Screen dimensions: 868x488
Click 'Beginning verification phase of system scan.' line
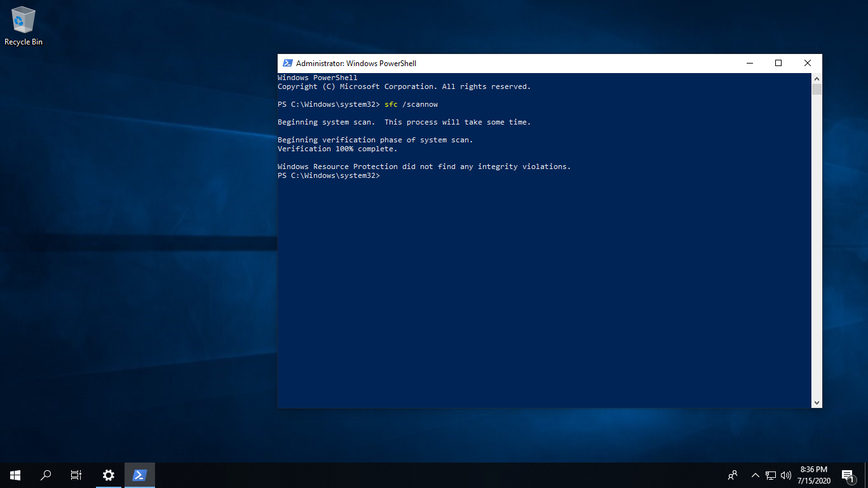click(x=376, y=140)
